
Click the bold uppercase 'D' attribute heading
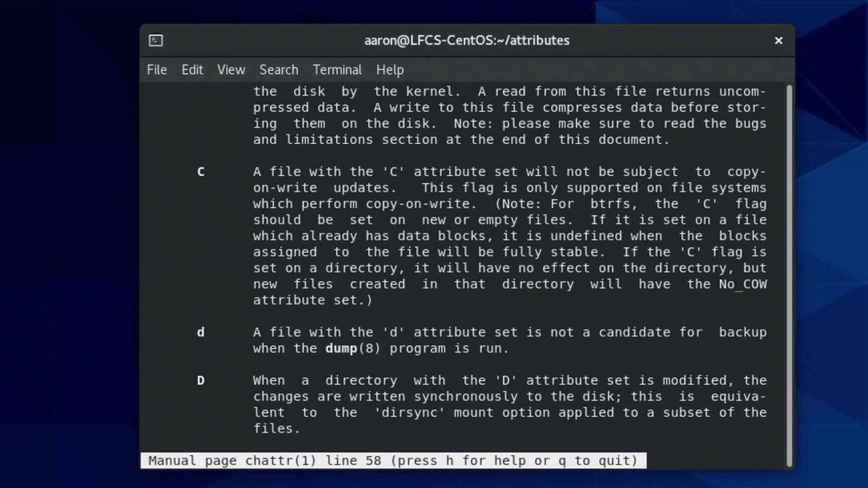(x=201, y=381)
